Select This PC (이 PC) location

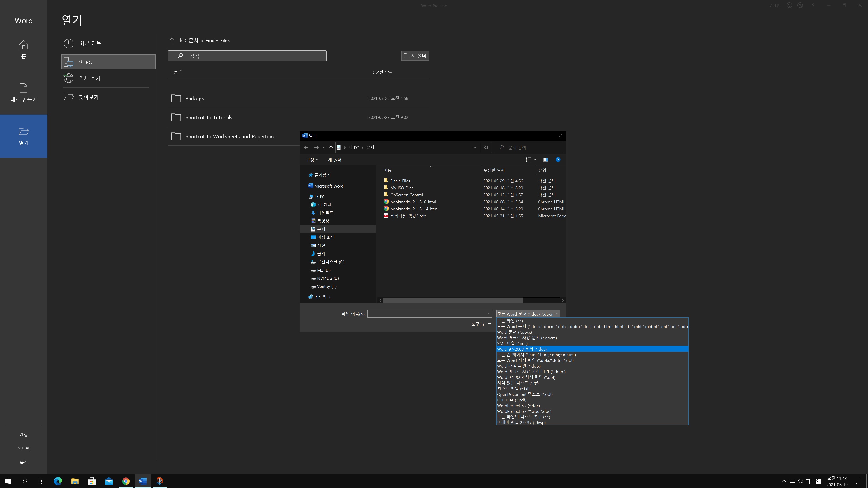108,62
